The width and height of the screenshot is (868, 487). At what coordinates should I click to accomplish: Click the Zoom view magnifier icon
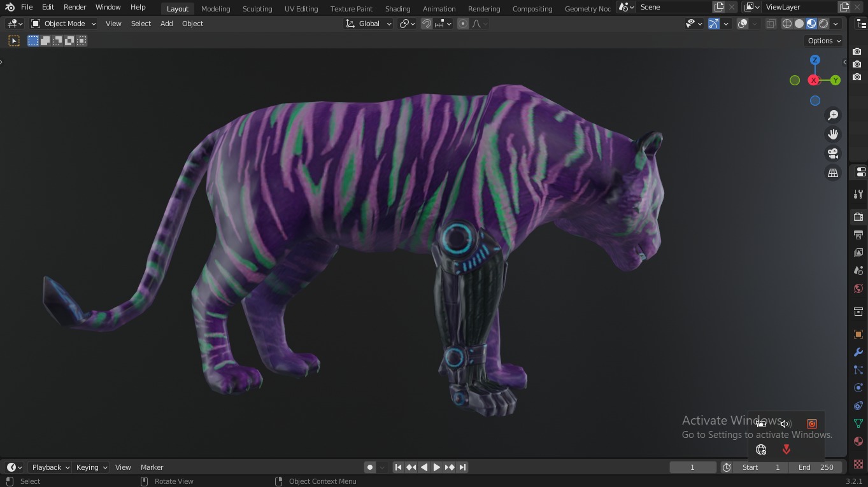[833, 115]
